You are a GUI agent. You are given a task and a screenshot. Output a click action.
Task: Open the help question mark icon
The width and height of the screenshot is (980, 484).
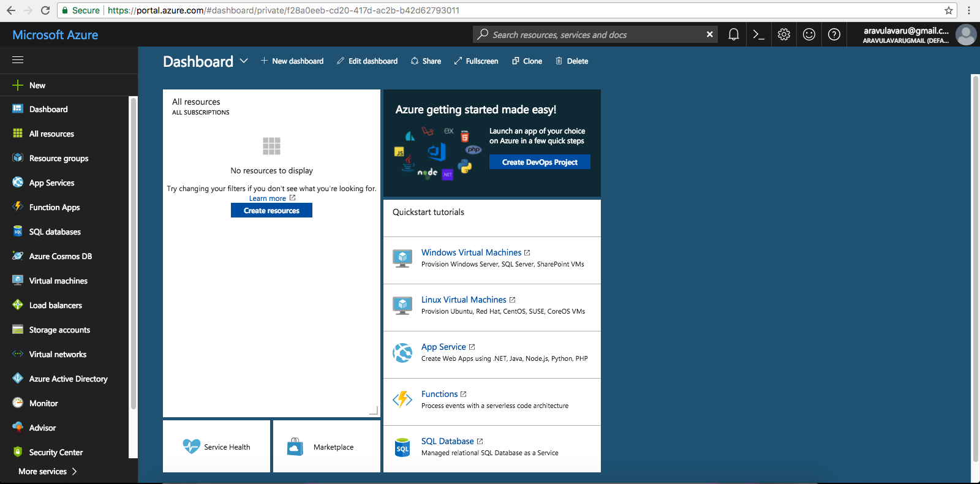834,35
